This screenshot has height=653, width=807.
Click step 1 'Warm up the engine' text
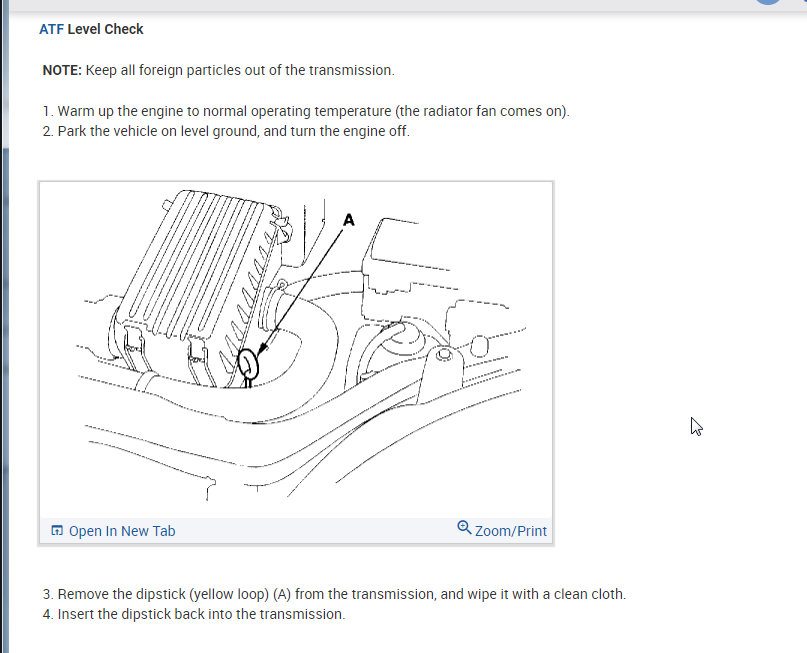306,111
